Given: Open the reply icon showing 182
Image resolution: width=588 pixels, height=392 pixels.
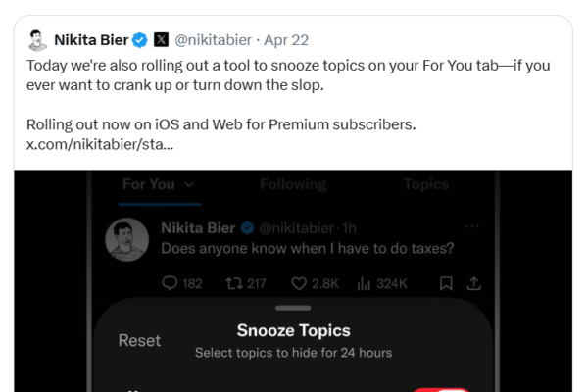Looking at the screenshot, I should [x=170, y=283].
